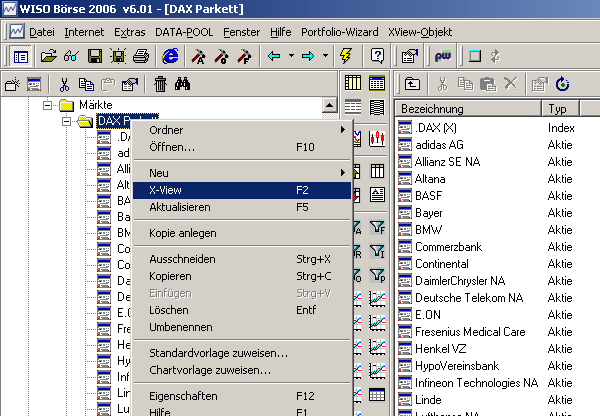This screenshot has height=416, width=600.
Task: Choose Löschen from context menu
Action: [x=242, y=310]
